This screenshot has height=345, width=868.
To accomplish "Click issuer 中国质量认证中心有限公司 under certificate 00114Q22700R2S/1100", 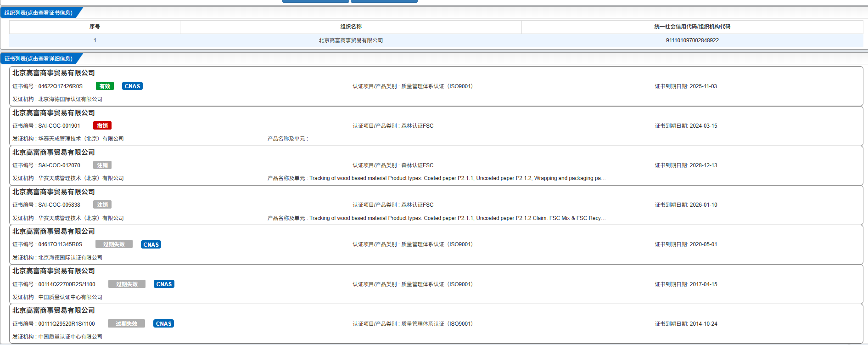I will point(70,297).
